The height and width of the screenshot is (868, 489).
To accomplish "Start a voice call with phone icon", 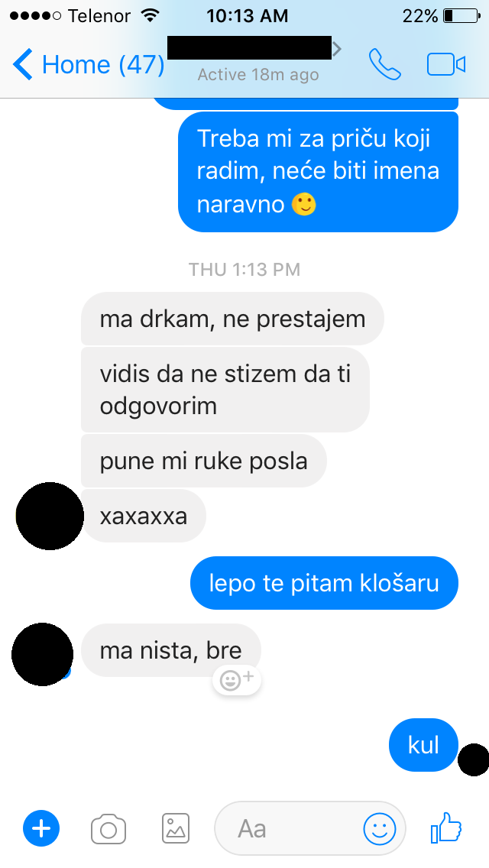I will click(385, 64).
